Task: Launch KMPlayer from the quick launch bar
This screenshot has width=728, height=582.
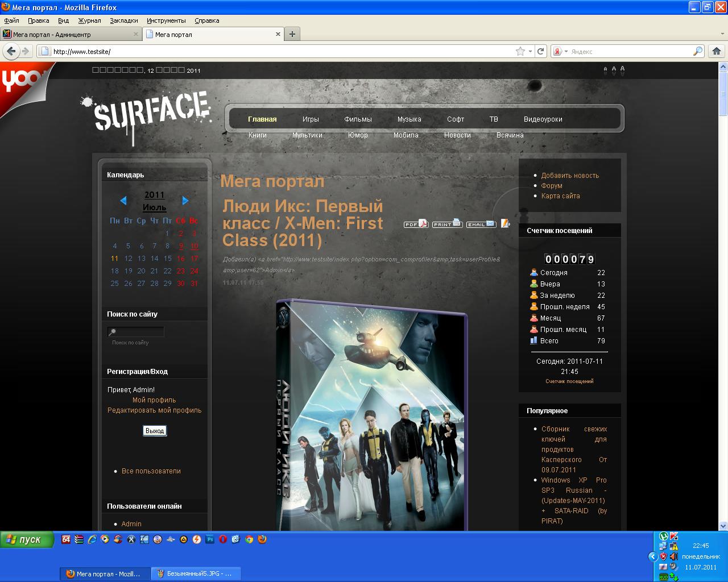Action: click(144, 539)
